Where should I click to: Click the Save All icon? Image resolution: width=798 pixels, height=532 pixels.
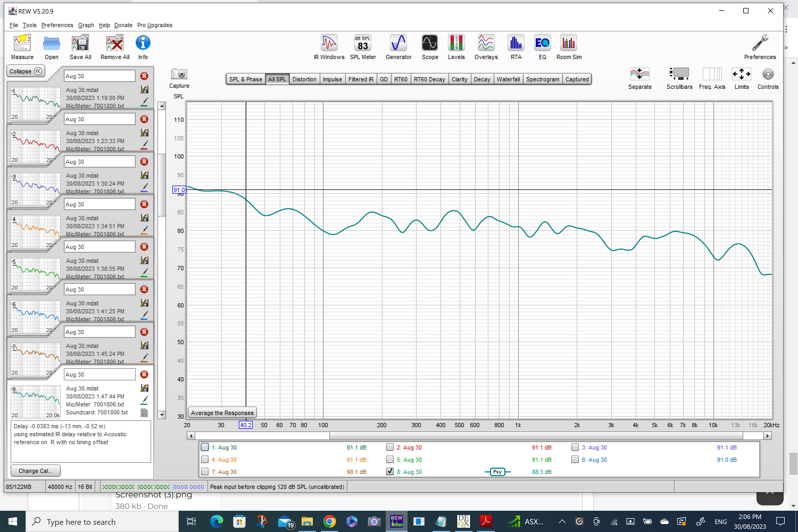tap(80, 47)
